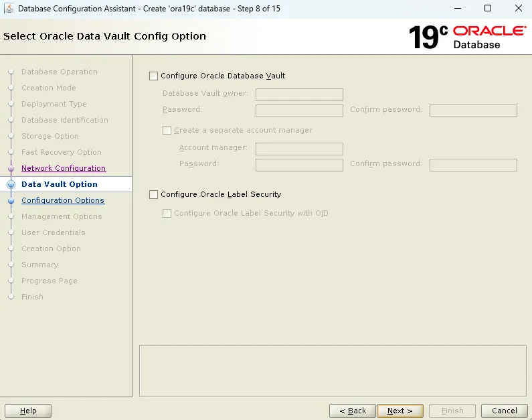Screen dimensions: 532x420
Task: Click the Java app icon in title bar
Action: click(x=9, y=9)
